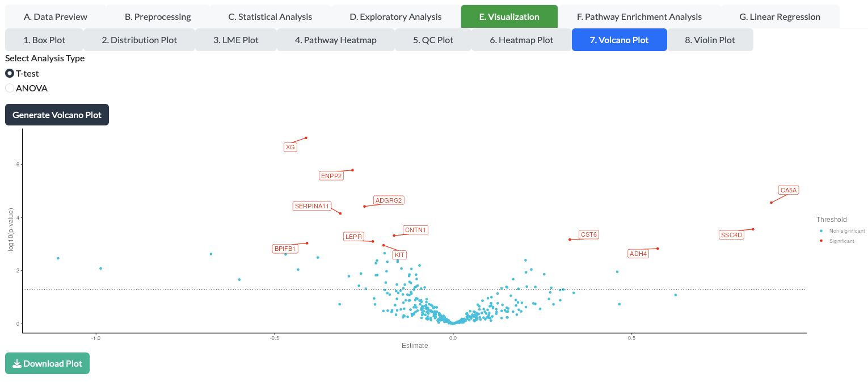The height and width of the screenshot is (382, 868).
Task: Click the red Significant legend dot
Action: click(x=821, y=241)
